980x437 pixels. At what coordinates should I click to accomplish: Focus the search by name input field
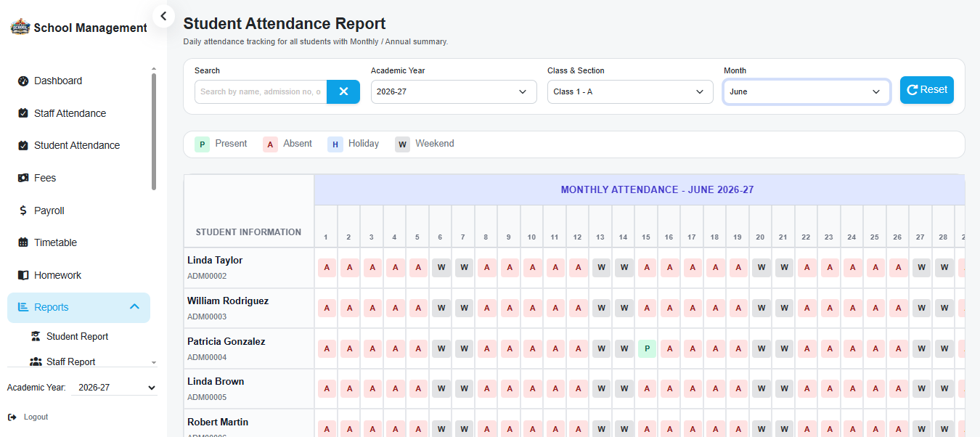261,91
